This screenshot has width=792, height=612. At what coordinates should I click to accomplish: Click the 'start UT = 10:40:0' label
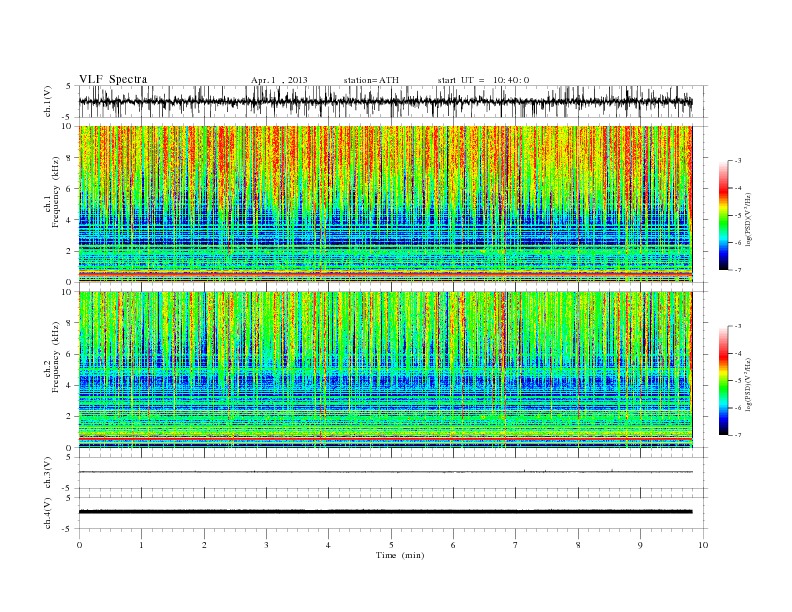point(483,80)
